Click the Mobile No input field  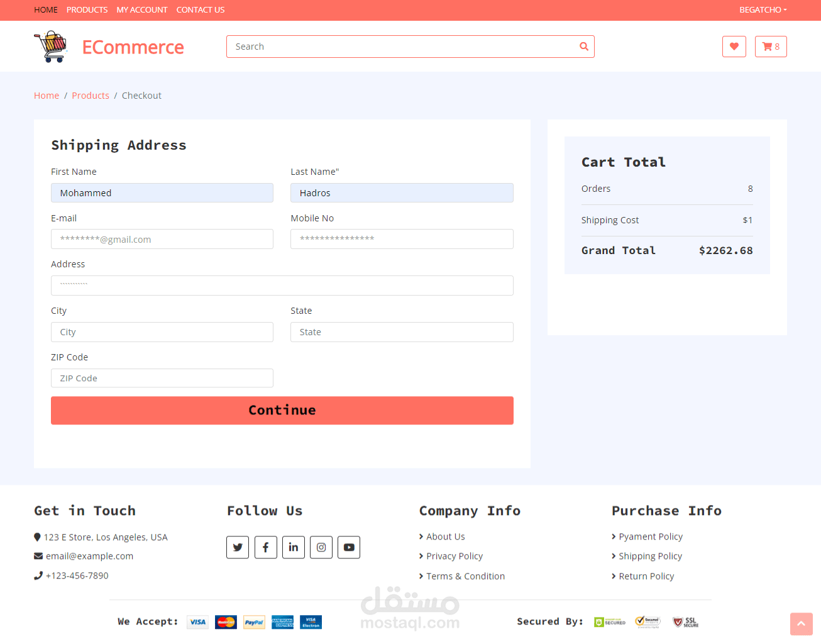click(402, 239)
